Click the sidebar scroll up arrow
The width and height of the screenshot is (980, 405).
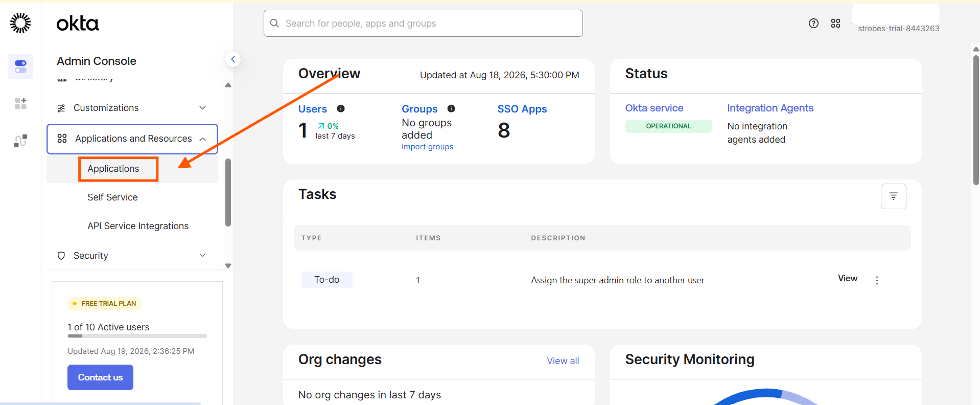[228, 85]
